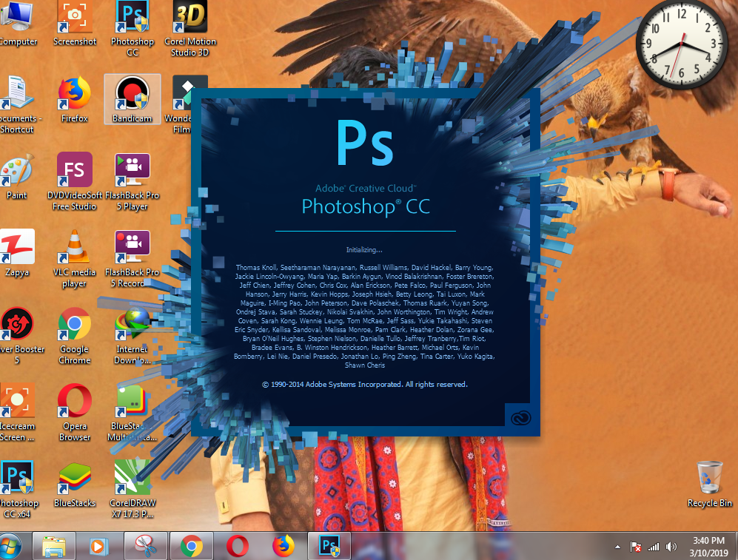Select the CorelDRAW X7 desktop shortcut
This screenshot has width=738, height=560.
click(132, 490)
